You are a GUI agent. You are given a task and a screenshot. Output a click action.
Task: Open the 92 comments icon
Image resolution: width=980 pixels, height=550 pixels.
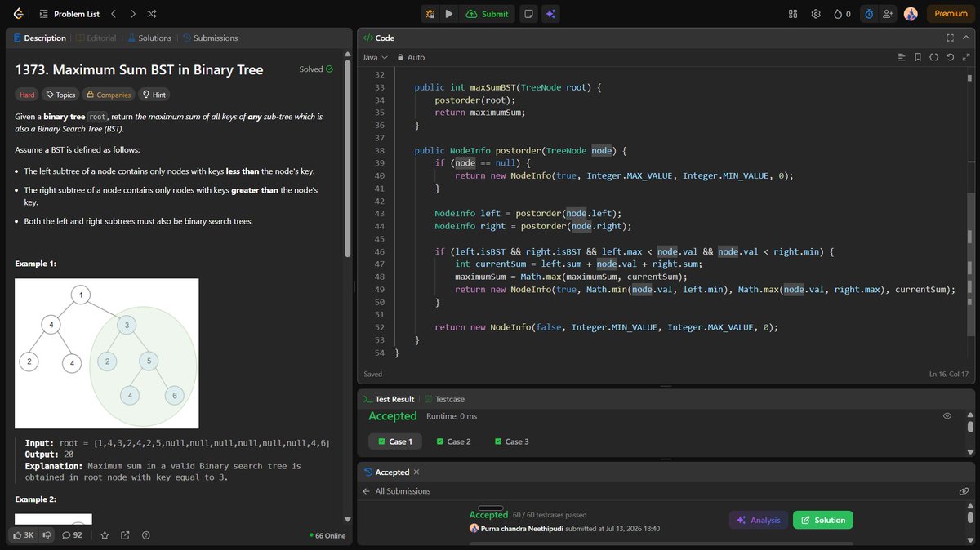[73, 535]
